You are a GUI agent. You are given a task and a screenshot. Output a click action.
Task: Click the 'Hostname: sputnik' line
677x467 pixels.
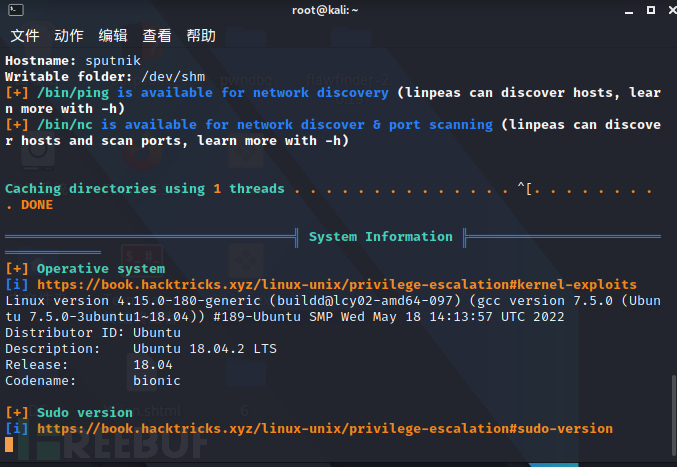pyautogui.click(x=73, y=60)
